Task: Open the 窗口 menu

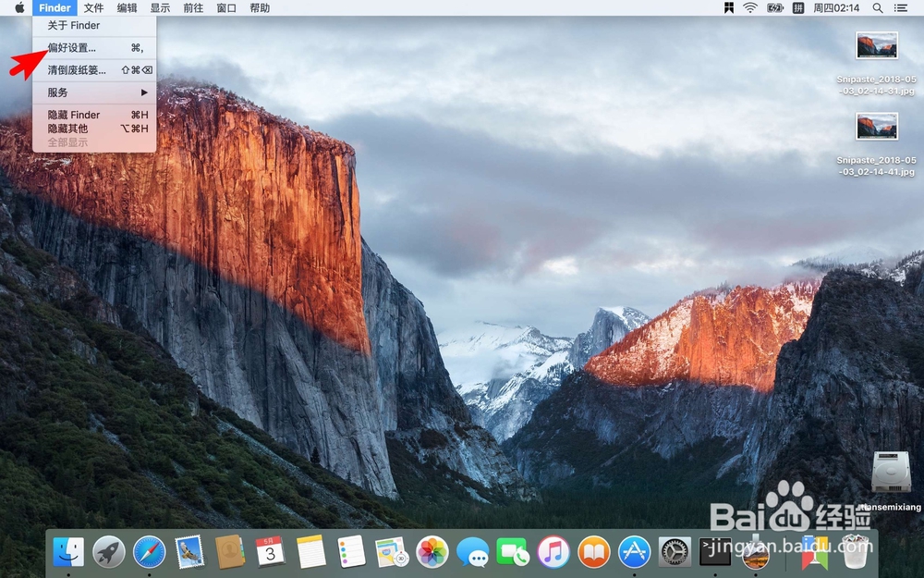Action: (x=226, y=7)
